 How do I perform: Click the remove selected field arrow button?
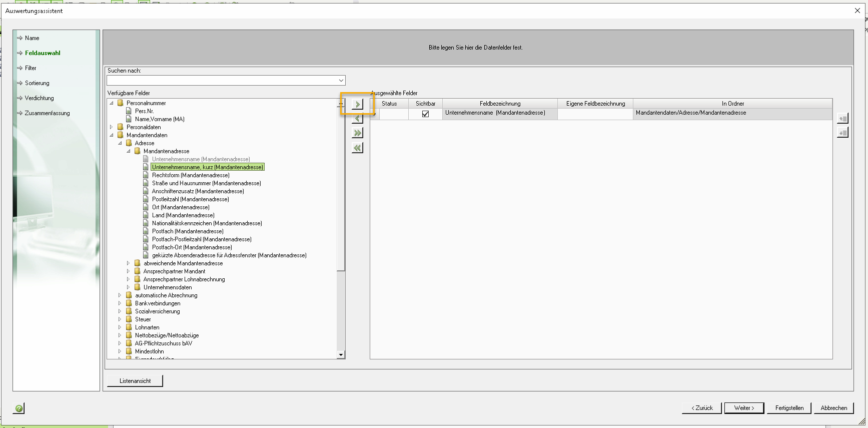pos(357,119)
